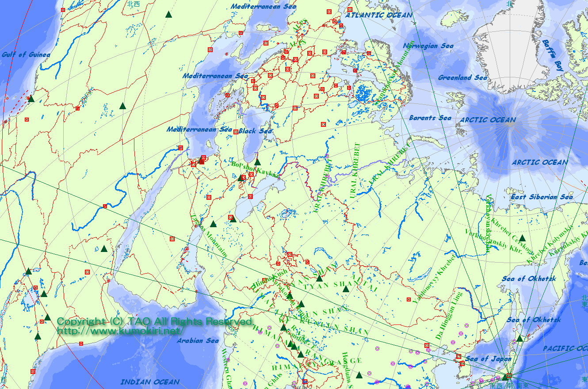Image resolution: width=588 pixels, height=389 pixels.
Task: Click the 'Gulf of Guinea' sea label
Action: (x=26, y=55)
